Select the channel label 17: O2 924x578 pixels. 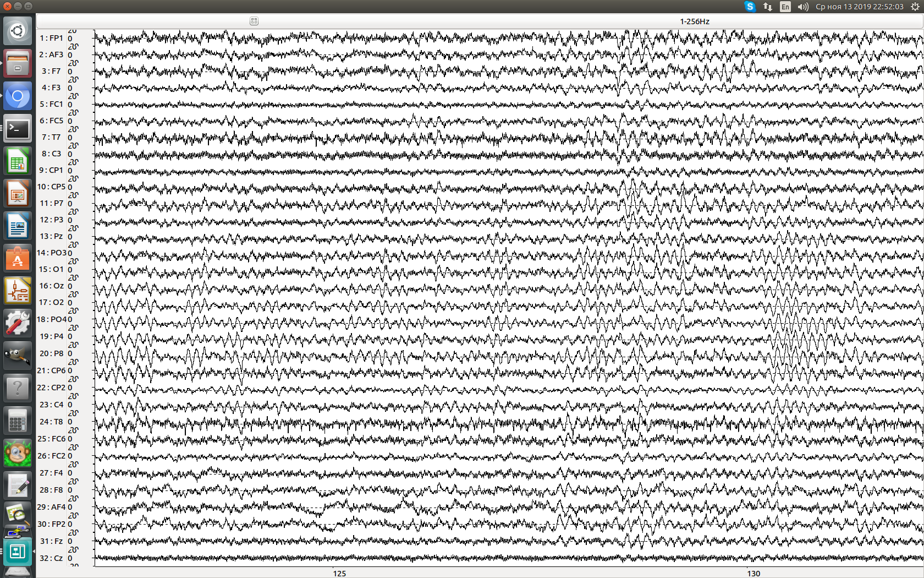coord(52,302)
